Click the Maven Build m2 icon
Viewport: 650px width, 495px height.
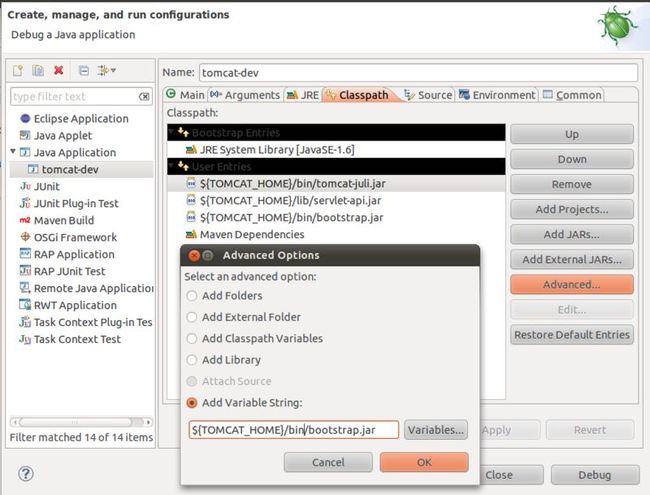click(25, 220)
